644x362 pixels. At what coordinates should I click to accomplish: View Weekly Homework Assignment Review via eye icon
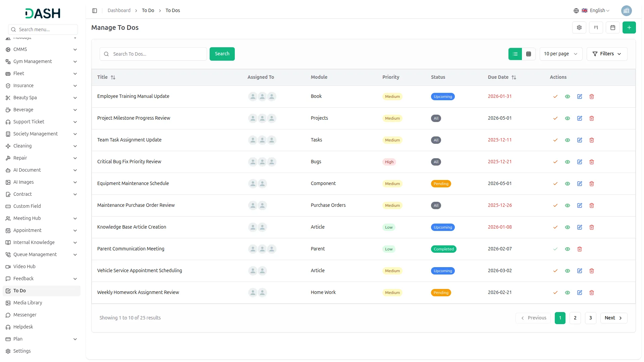point(567,293)
